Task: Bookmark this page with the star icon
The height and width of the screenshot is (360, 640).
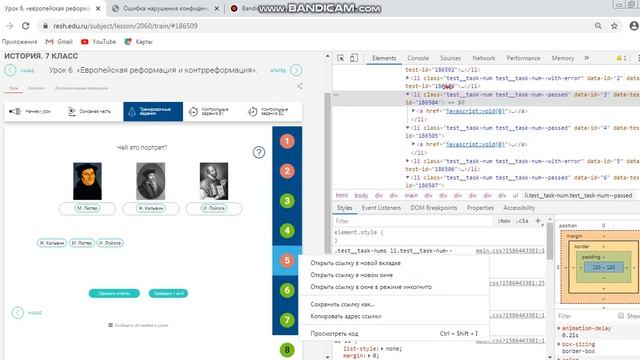Action: click(614, 26)
